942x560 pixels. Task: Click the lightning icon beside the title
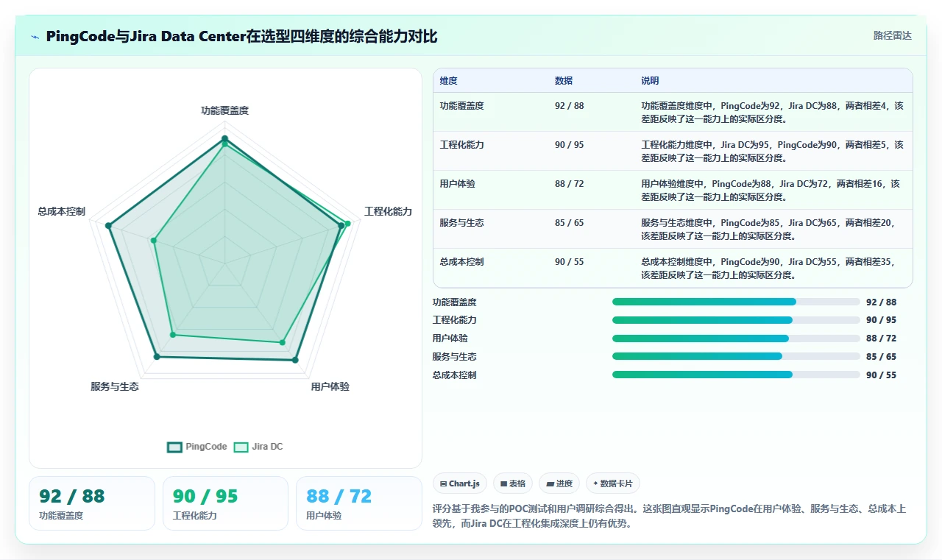pos(35,37)
